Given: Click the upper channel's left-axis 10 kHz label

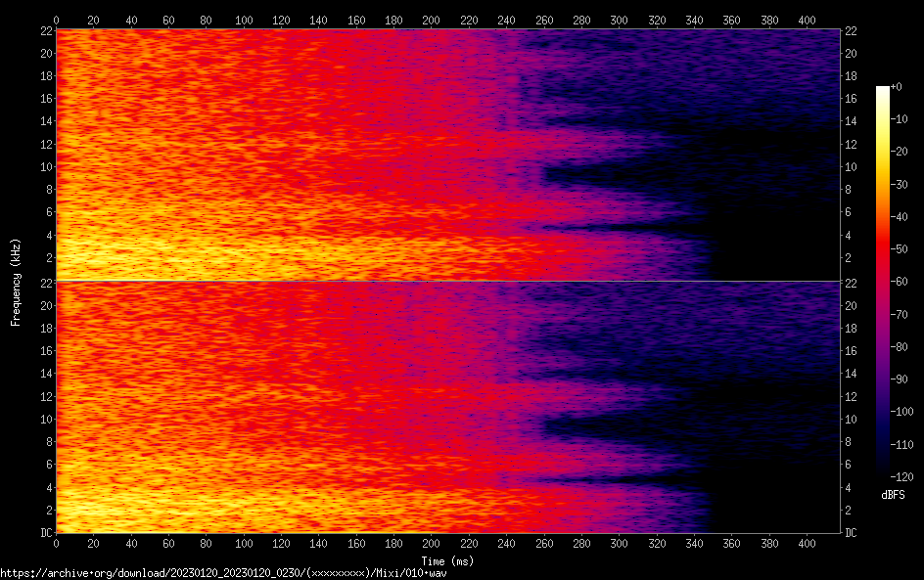Looking at the screenshot, I should pos(44,166).
